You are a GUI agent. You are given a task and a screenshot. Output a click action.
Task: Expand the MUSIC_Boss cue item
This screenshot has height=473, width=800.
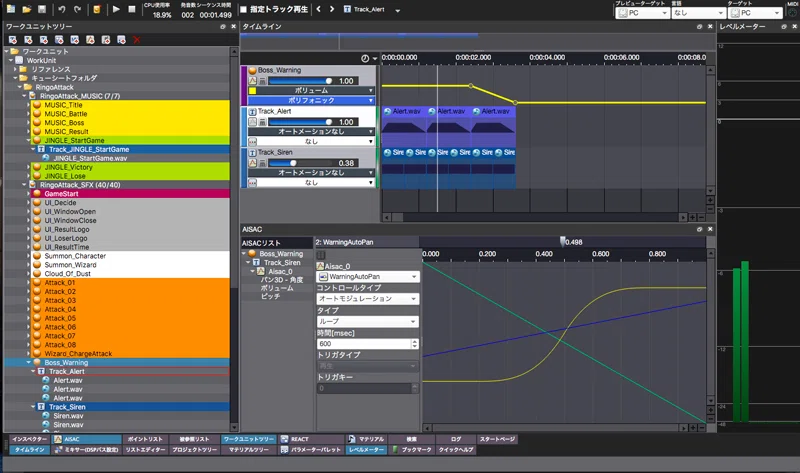pos(29,122)
